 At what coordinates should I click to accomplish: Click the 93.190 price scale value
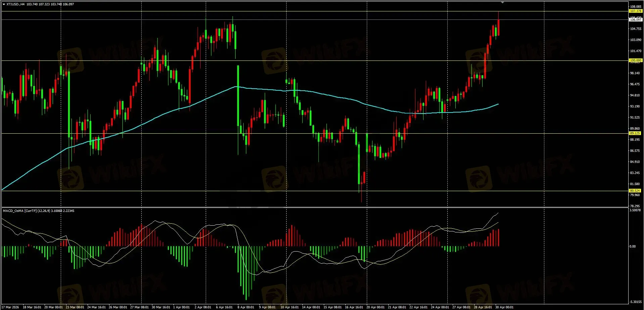635,106
